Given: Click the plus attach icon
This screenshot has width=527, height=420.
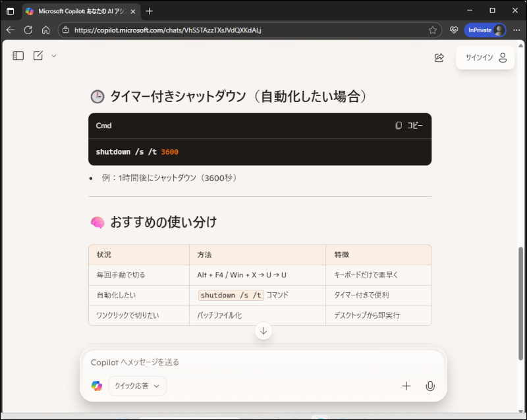Looking at the screenshot, I should pos(406,386).
